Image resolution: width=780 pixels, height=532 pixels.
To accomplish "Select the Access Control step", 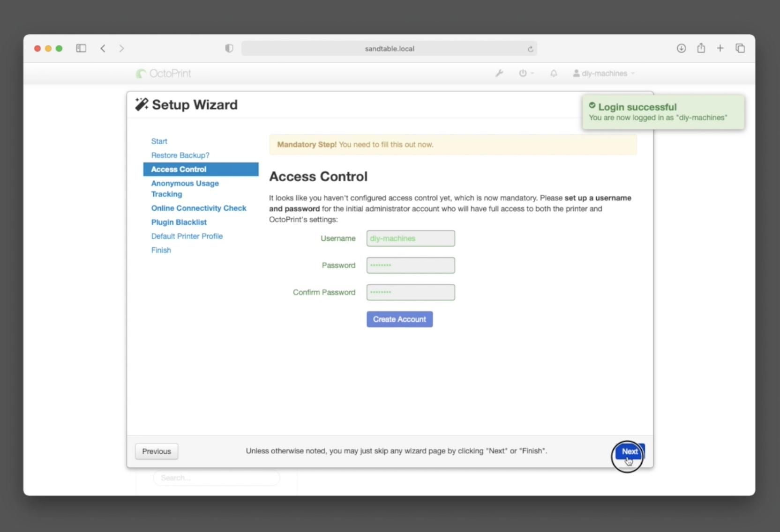I will pos(201,169).
